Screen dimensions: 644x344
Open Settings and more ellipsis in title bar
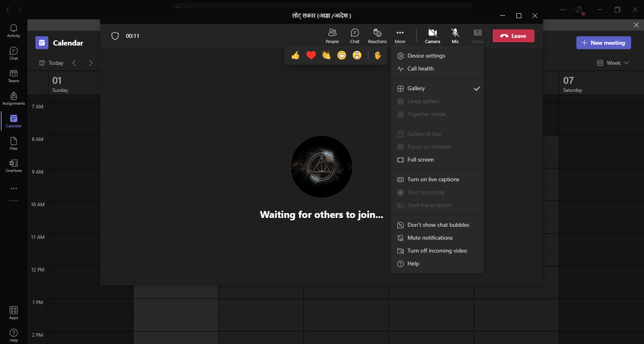pos(563,10)
